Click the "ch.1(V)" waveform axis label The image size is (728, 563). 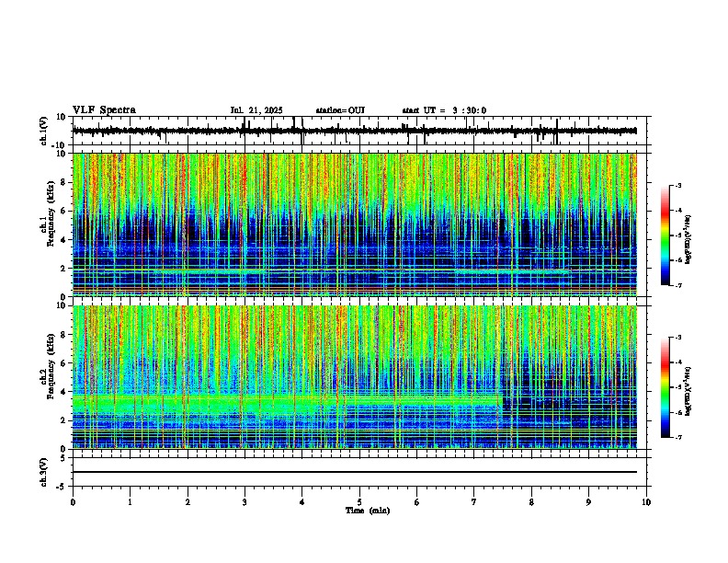pos(44,131)
